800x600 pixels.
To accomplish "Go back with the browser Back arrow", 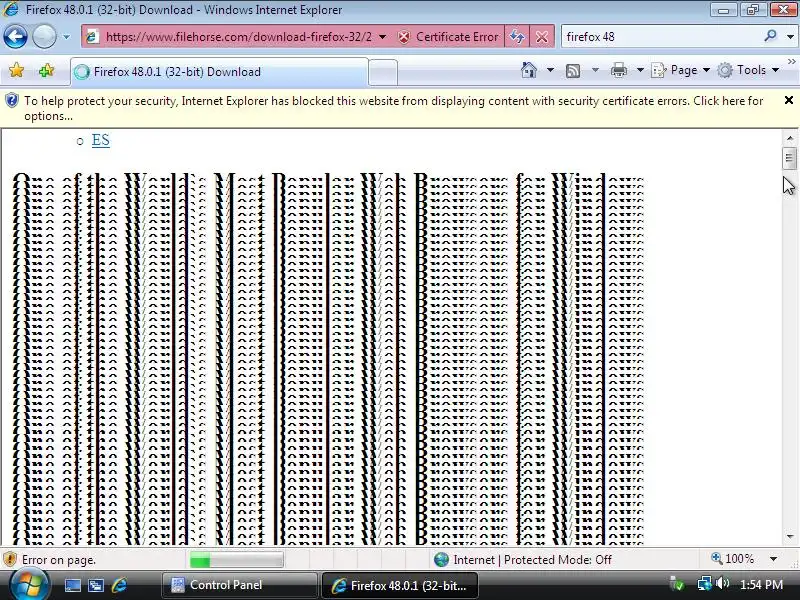I will [x=15, y=37].
